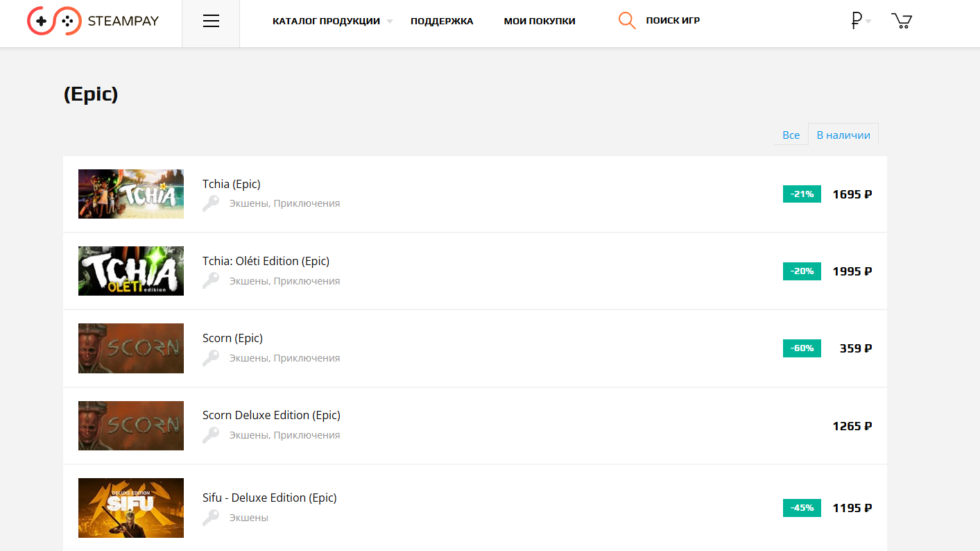Click the 1195 ₽ price
The image size is (980, 551).
click(x=852, y=508)
